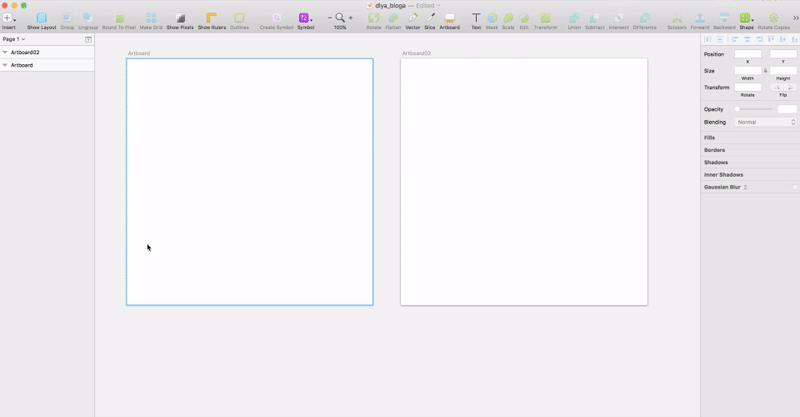The width and height of the screenshot is (800, 417).
Task: Select the Artboard layer in list
Action: [22, 65]
